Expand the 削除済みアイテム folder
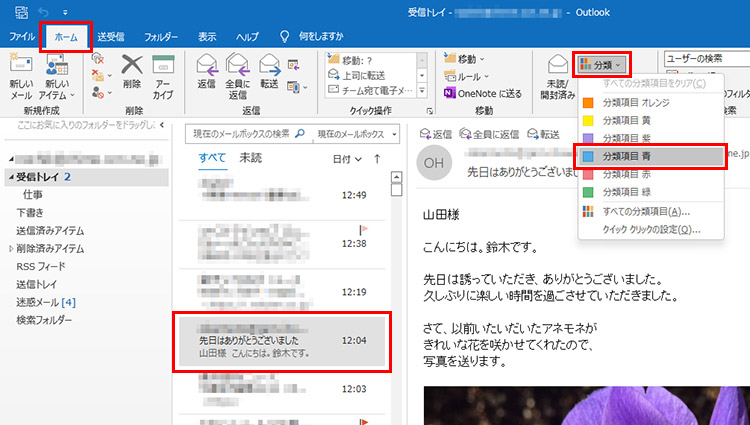 click(x=11, y=248)
